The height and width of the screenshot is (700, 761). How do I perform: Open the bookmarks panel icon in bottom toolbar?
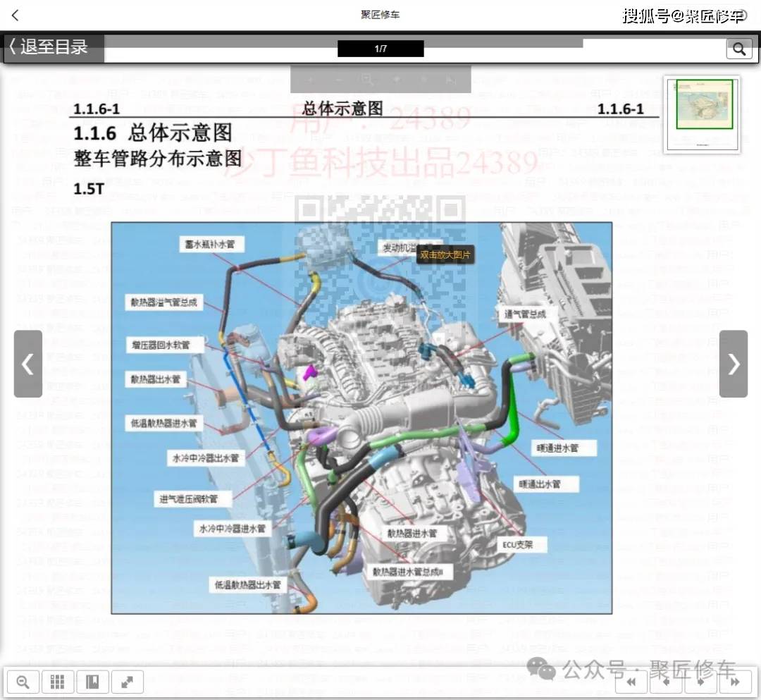(92, 682)
